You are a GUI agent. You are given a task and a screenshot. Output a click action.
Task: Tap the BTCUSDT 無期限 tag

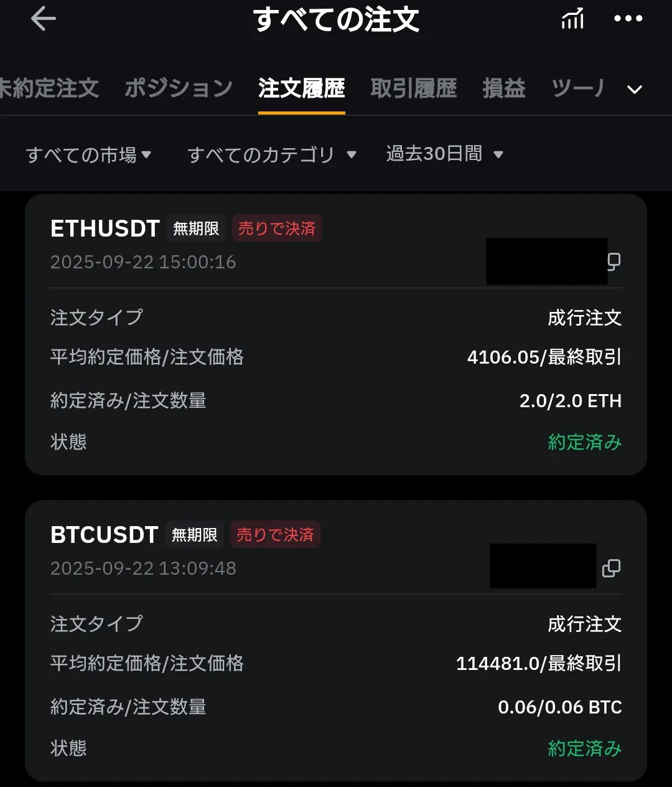(x=195, y=535)
